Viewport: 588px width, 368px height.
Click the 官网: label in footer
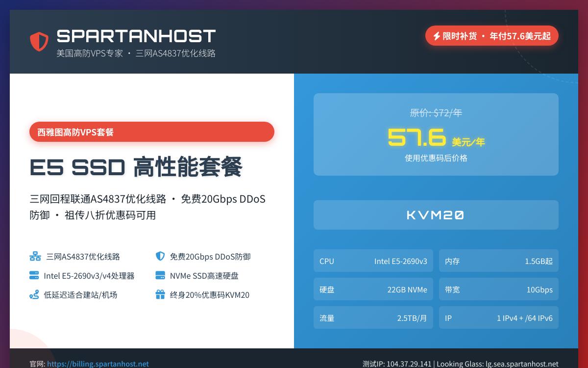click(x=37, y=364)
